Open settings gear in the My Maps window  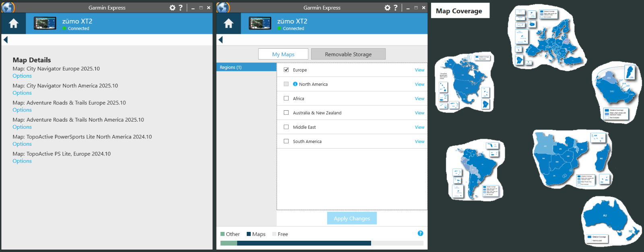(387, 8)
